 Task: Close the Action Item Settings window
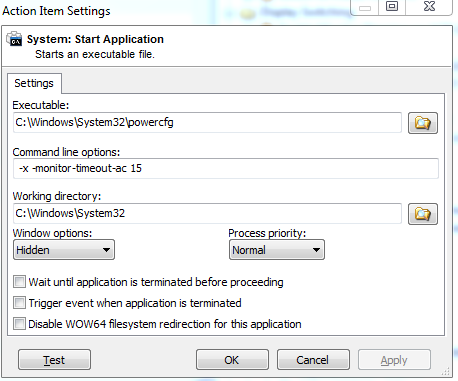(429, 7)
